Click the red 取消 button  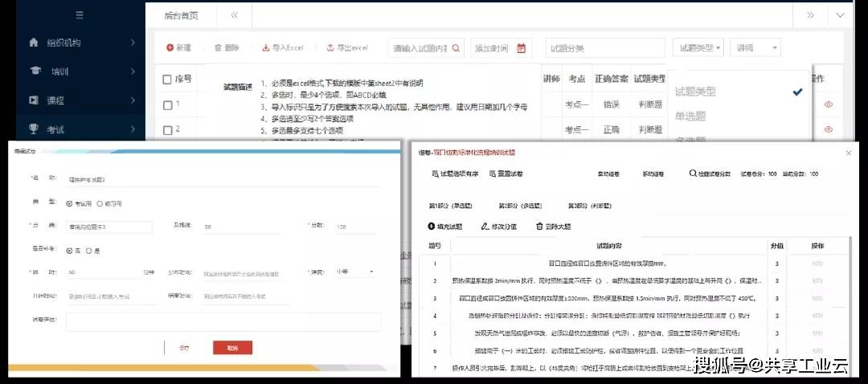click(x=232, y=348)
